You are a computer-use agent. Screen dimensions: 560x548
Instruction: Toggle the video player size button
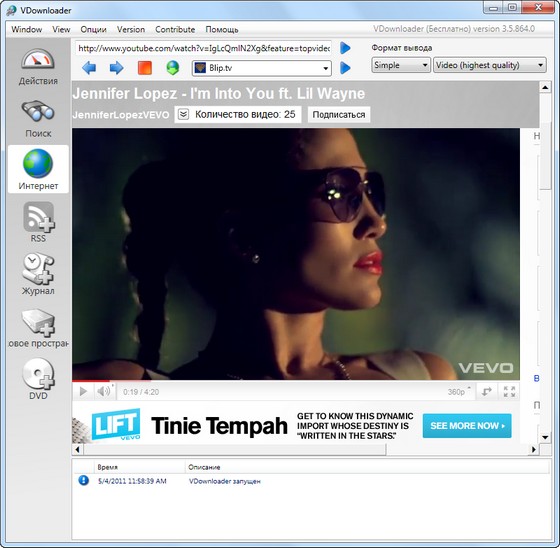(x=486, y=392)
